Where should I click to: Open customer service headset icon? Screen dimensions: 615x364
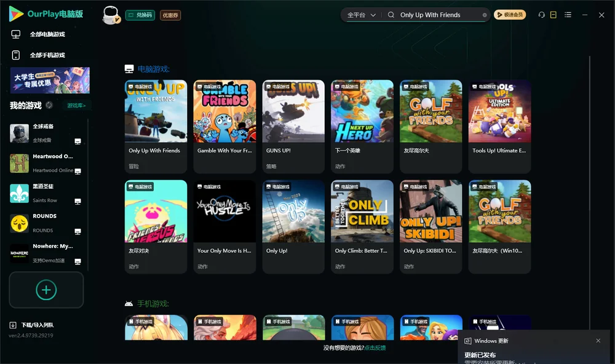point(542,15)
